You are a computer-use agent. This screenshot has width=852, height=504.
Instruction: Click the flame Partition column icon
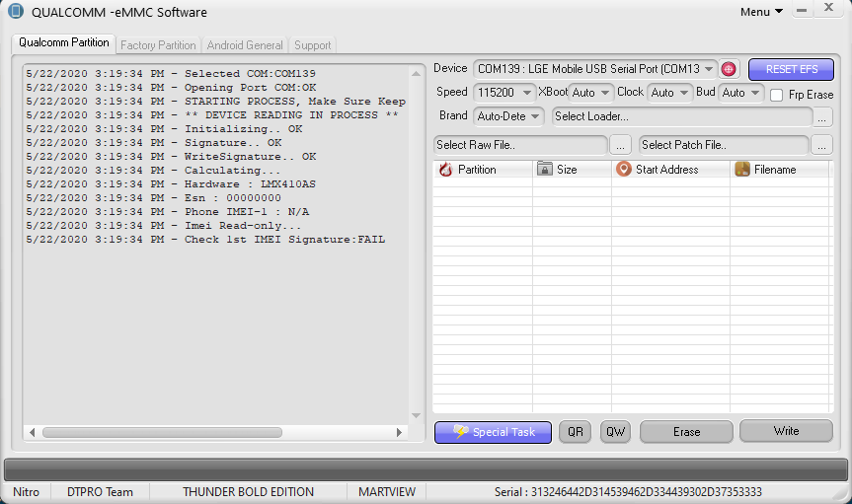(x=445, y=170)
